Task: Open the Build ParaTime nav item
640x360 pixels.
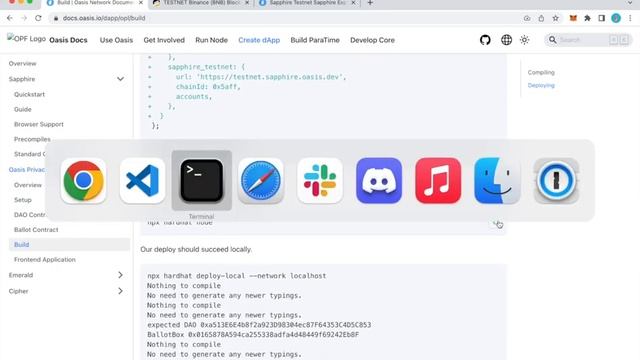Action: point(315,40)
